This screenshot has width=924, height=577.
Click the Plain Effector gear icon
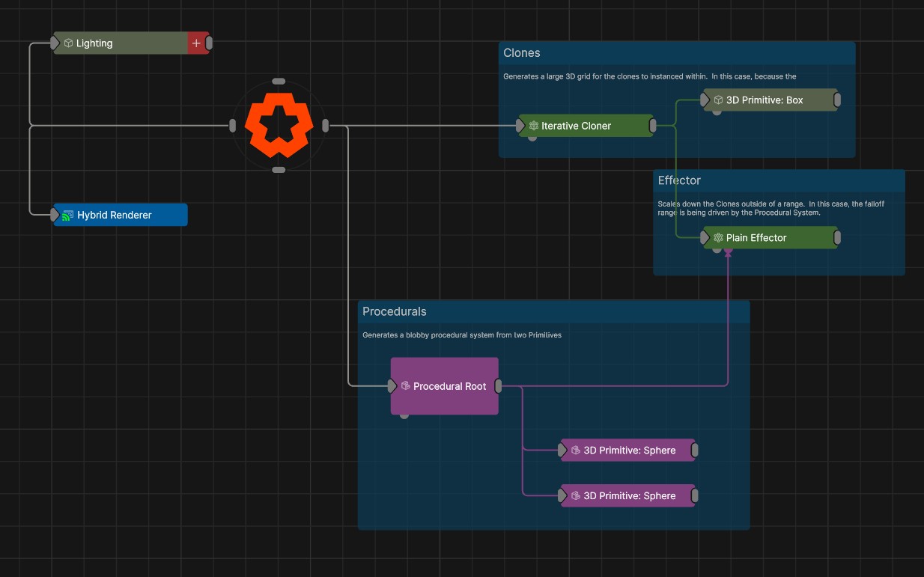coord(718,238)
